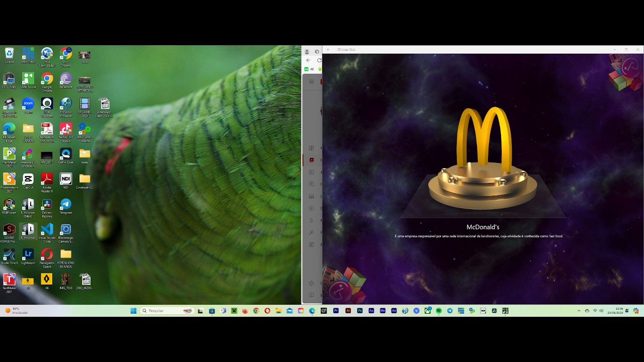Image resolution: width=644 pixels, height=362 pixels.
Task: Open the Zoom desktop shortcut
Action: [28, 106]
